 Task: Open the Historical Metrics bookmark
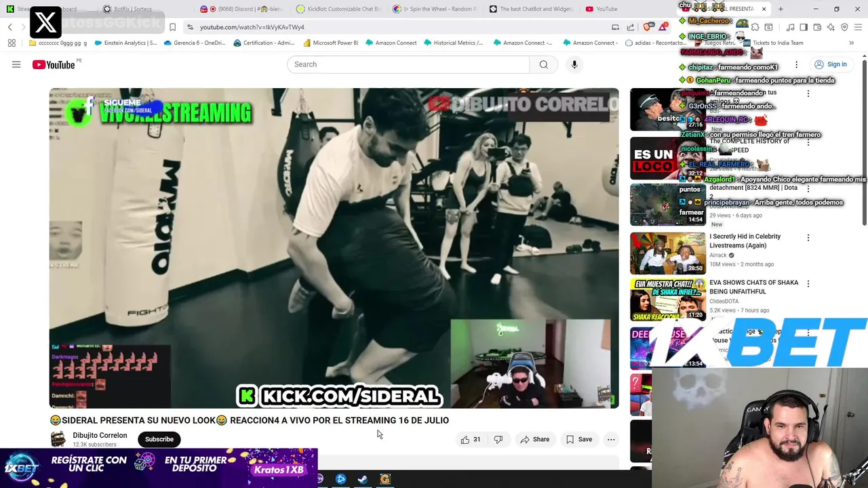(454, 43)
